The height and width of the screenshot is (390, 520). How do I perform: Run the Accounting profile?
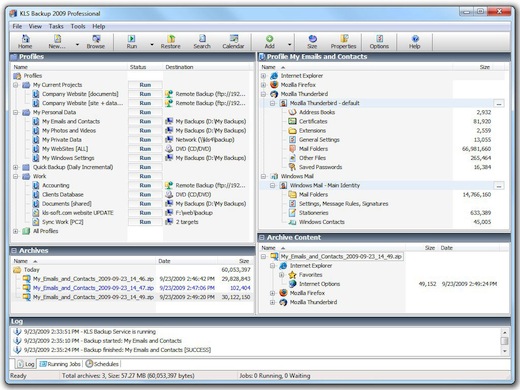point(145,185)
